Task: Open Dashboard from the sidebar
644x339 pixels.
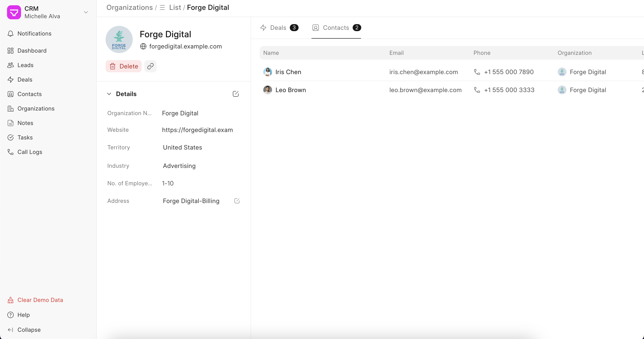Action: click(x=32, y=50)
